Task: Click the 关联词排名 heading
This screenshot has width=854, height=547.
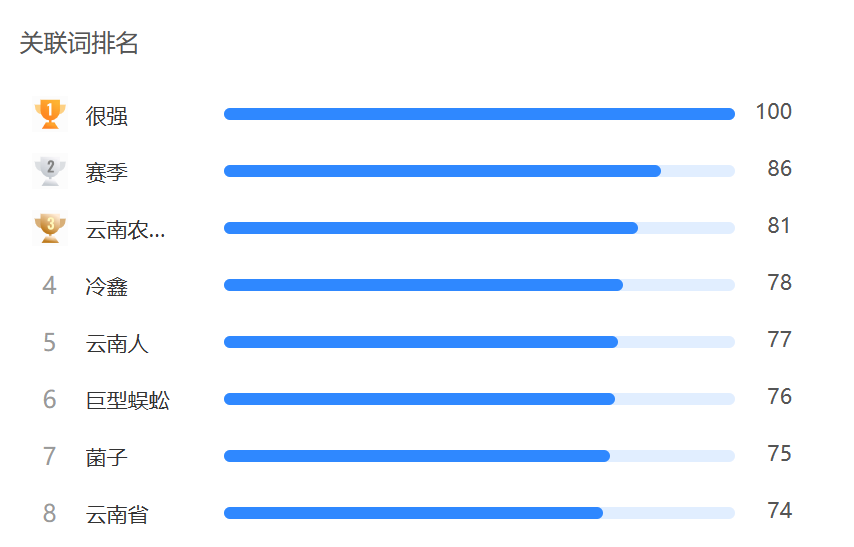Action: (79, 43)
